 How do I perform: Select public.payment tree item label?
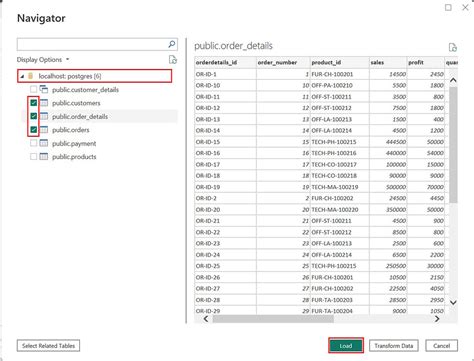point(74,144)
